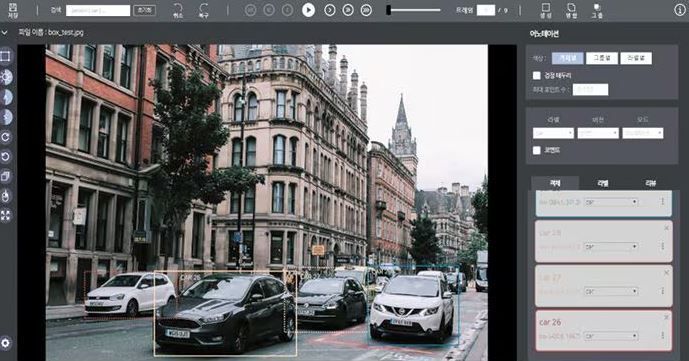Click the copy/duplicate icon in left sidebar
The height and width of the screenshot is (361, 689).
tap(6, 176)
